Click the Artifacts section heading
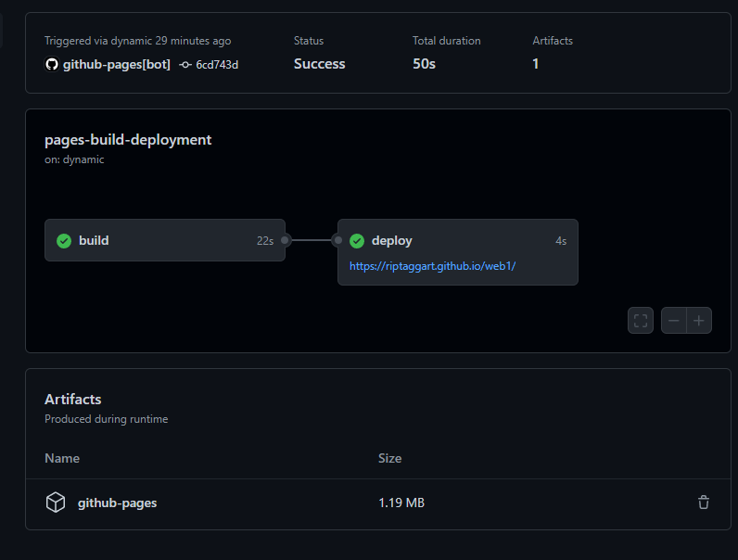The image size is (738, 560). 73,399
